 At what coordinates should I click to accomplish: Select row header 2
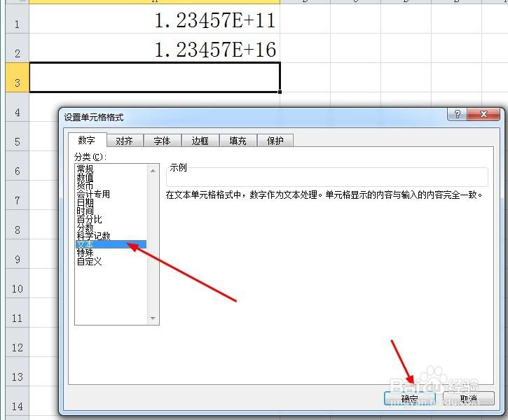click(x=18, y=48)
